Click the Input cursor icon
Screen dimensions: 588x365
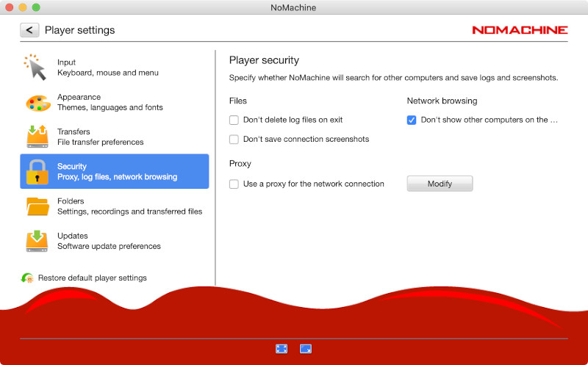(x=35, y=68)
